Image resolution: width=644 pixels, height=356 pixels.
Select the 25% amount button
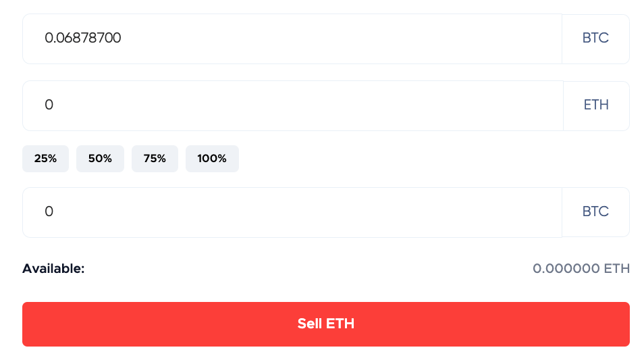click(x=45, y=159)
